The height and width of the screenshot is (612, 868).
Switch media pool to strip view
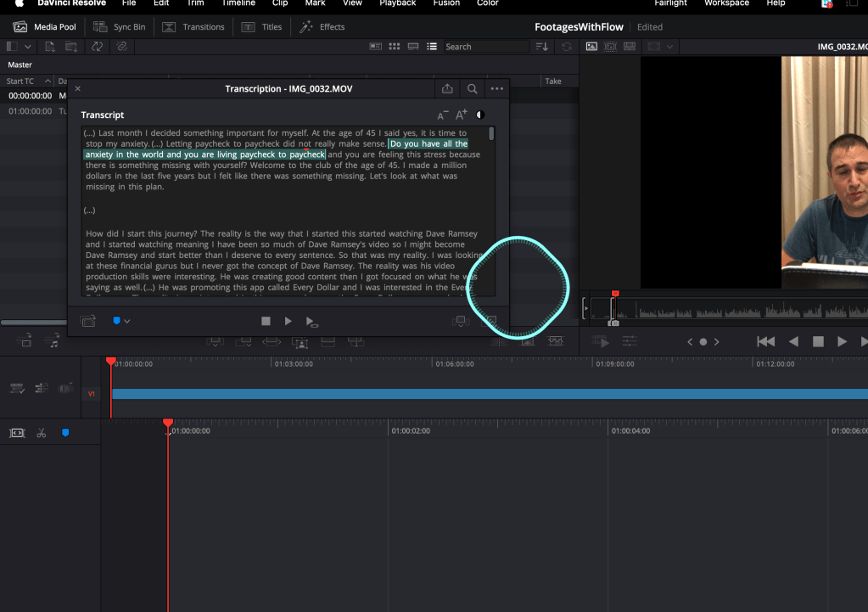tap(413, 47)
